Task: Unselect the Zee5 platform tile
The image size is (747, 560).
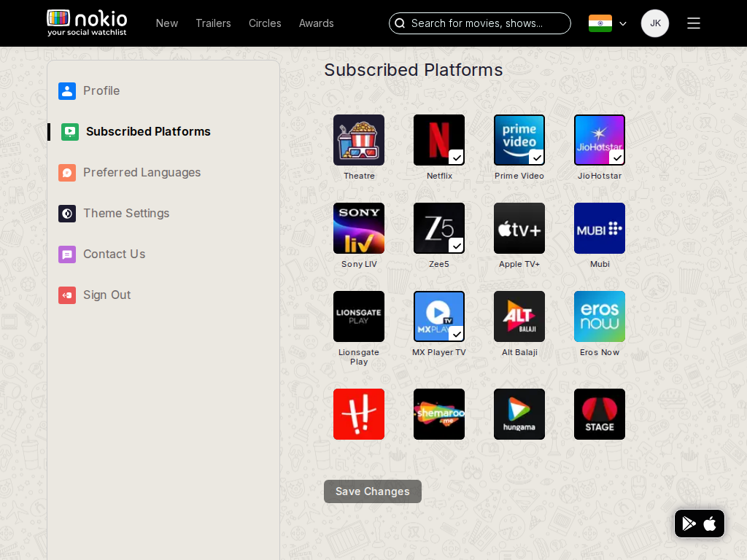Action: (x=439, y=228)
